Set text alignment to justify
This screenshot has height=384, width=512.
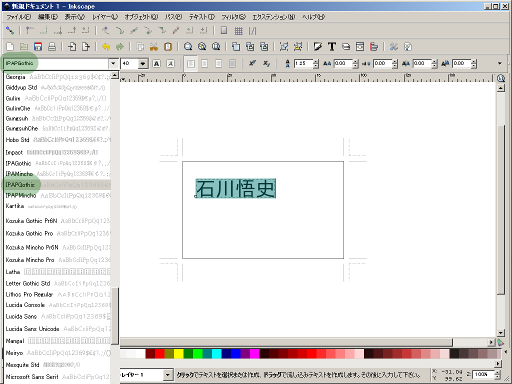click(x=232, y=63)
